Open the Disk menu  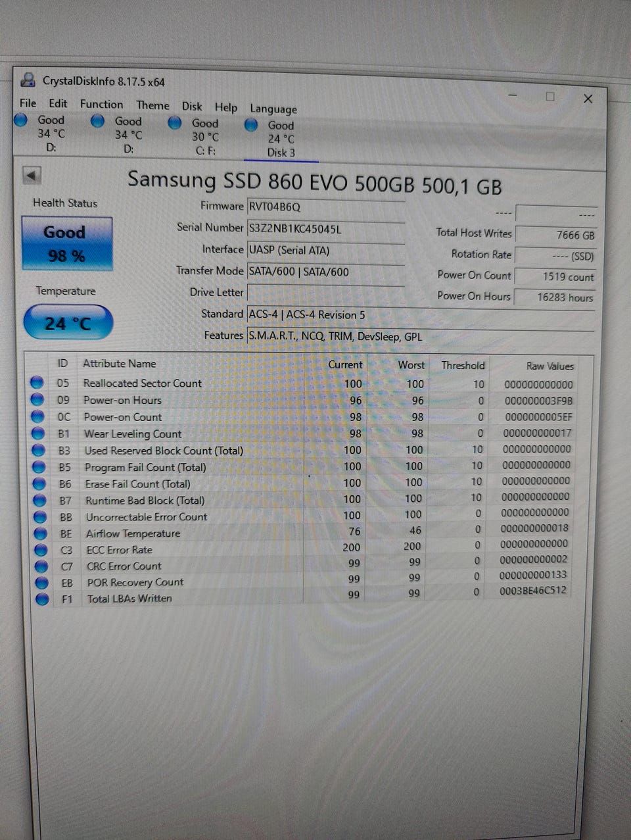coord(192,106)
